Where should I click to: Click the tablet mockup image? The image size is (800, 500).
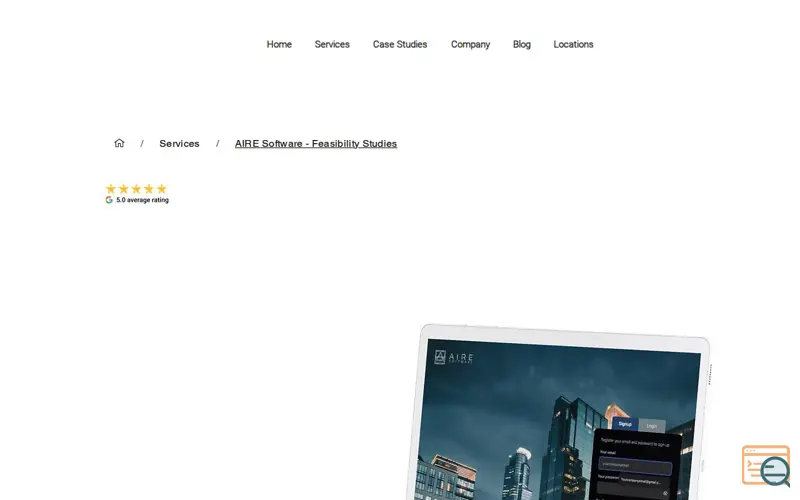[x=559, y=412]
